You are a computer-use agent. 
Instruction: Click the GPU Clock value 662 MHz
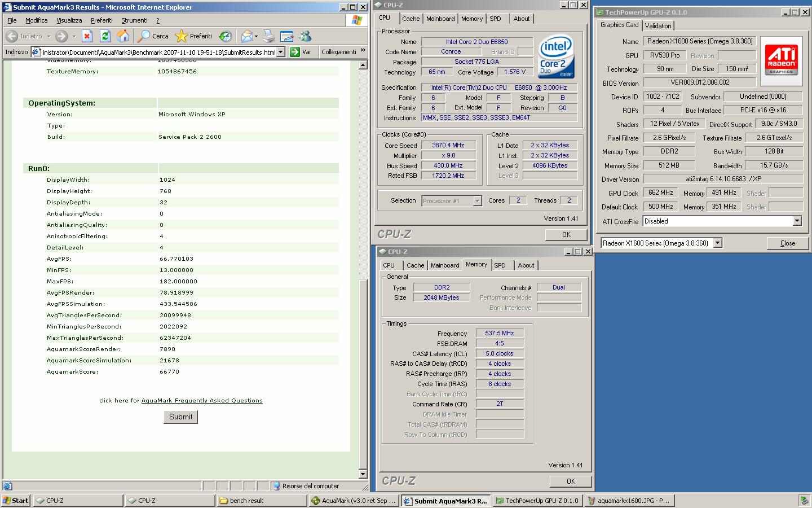click(x=661, y=192)
